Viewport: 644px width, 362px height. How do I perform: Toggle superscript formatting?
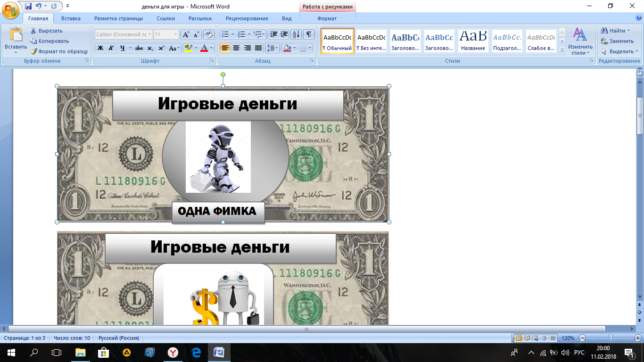[161, 48]
